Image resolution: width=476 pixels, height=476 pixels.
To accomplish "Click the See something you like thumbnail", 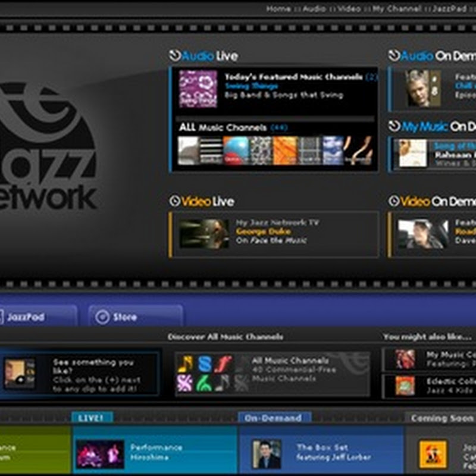I will click(x=20, y=374).
